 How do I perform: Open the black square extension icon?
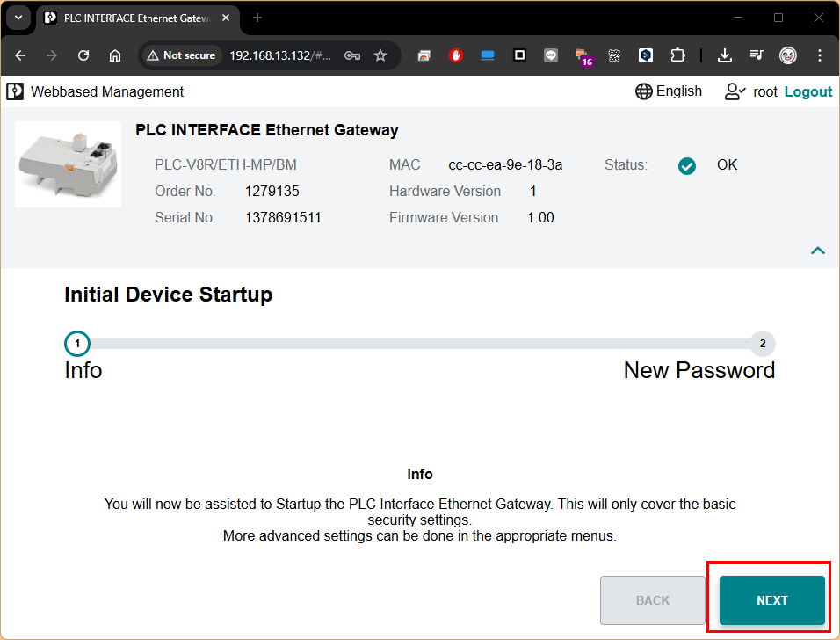pyautogui.click(x=519, y=55)
